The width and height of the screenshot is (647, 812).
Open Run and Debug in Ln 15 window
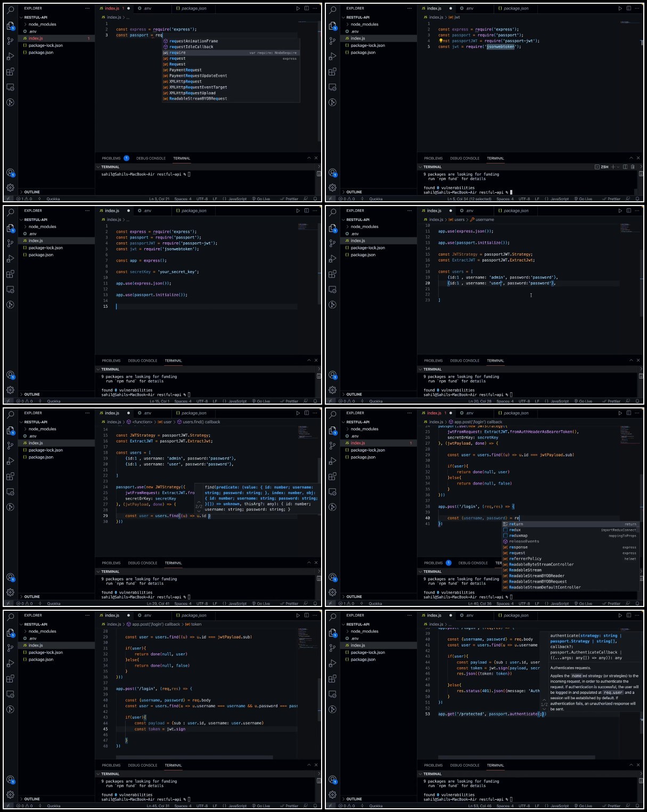click(x=10, y=259)
